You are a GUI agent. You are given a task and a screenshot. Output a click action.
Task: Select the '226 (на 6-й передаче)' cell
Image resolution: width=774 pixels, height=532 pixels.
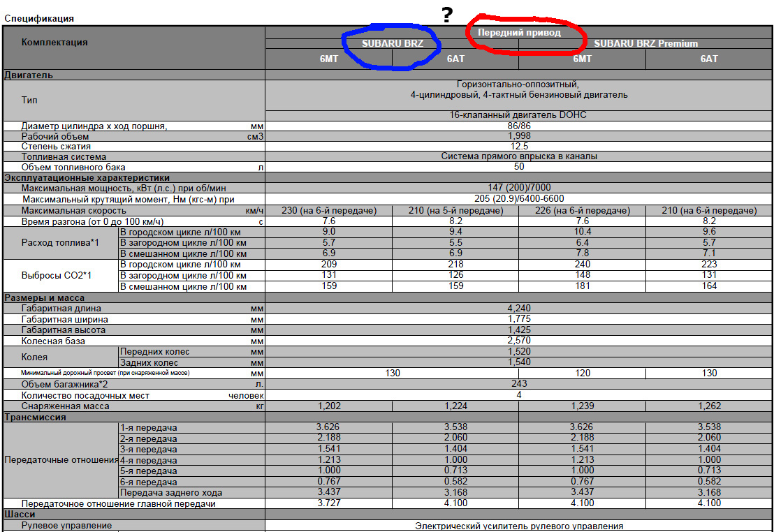tap(583, 211)
